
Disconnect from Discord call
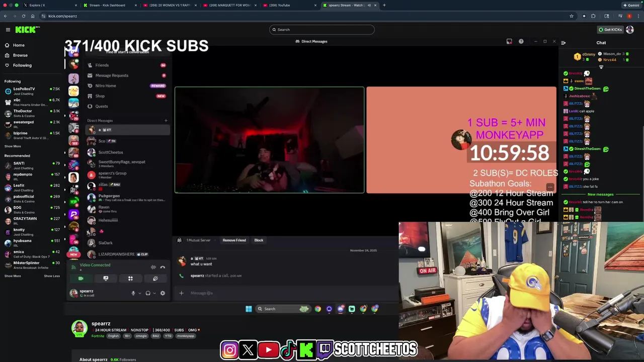163,267
